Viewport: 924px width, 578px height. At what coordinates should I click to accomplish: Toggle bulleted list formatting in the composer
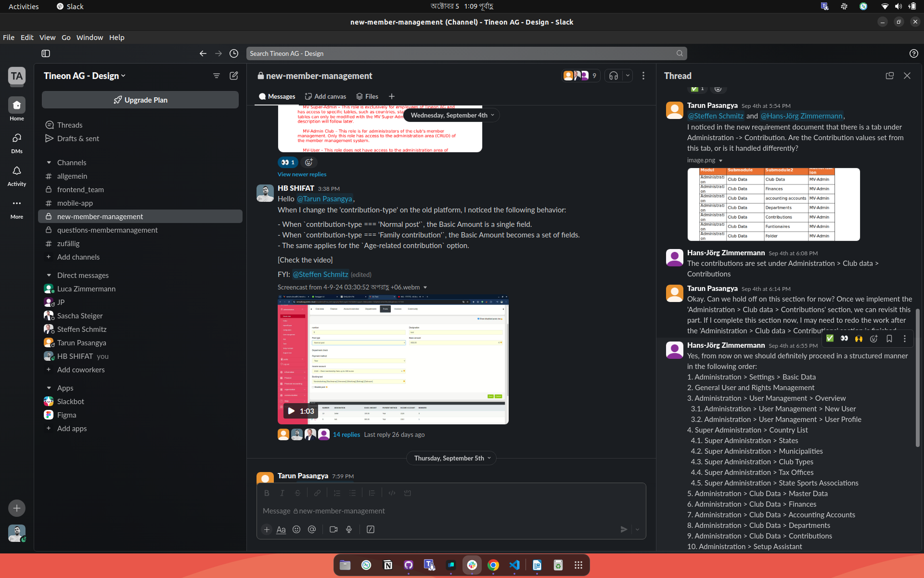click(352, 493)
